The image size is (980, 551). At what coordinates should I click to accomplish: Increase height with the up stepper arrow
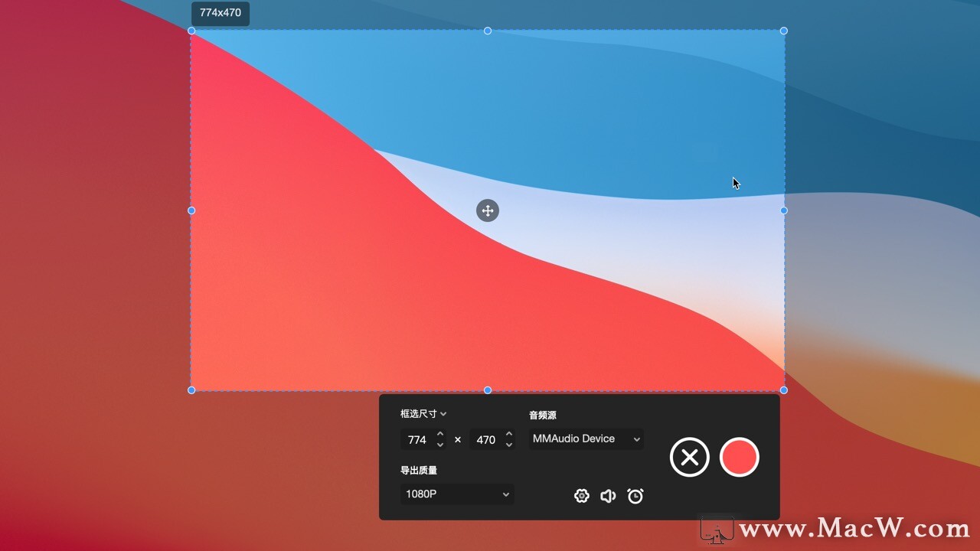point(509,435)
